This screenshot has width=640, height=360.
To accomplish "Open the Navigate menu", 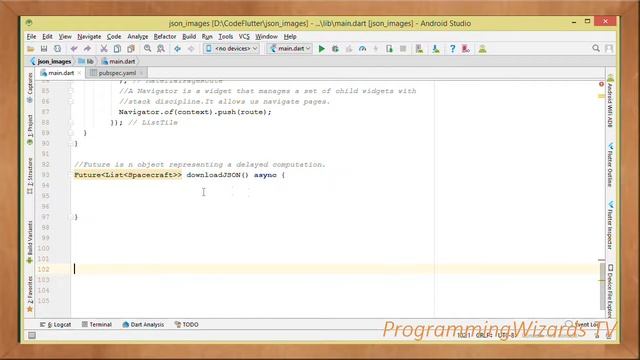I will (x=89, y=36).
